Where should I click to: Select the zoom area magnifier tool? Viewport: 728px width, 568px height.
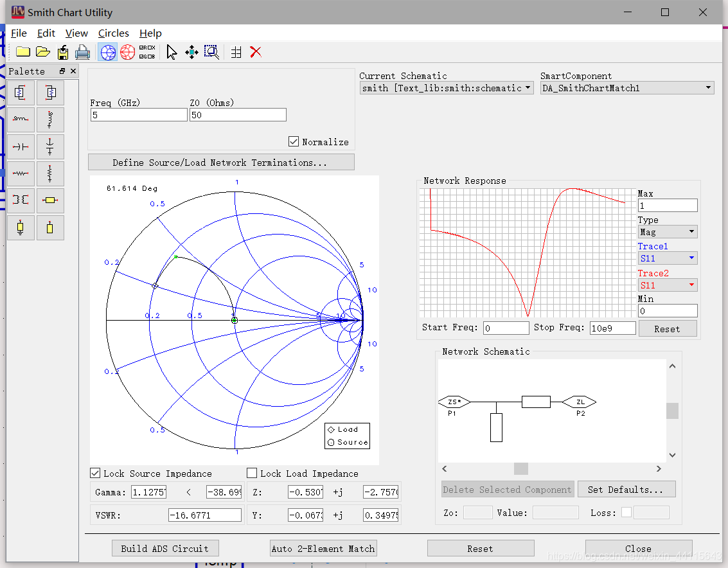pos(211,52)
